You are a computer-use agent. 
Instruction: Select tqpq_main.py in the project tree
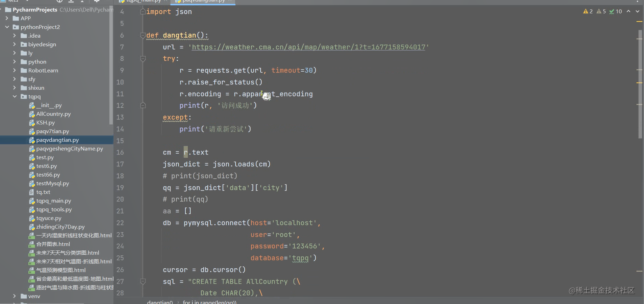tap(54, 201)
